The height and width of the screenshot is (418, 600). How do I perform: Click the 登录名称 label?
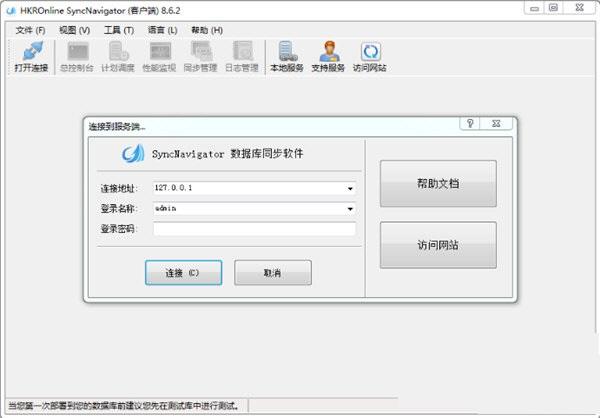119,209
